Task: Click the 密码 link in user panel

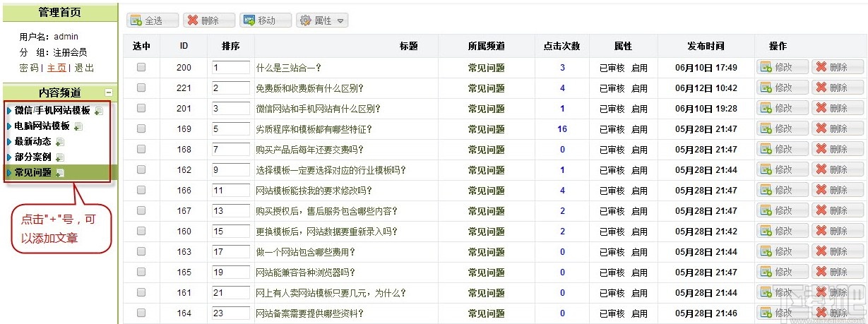Action: [29, 68]
